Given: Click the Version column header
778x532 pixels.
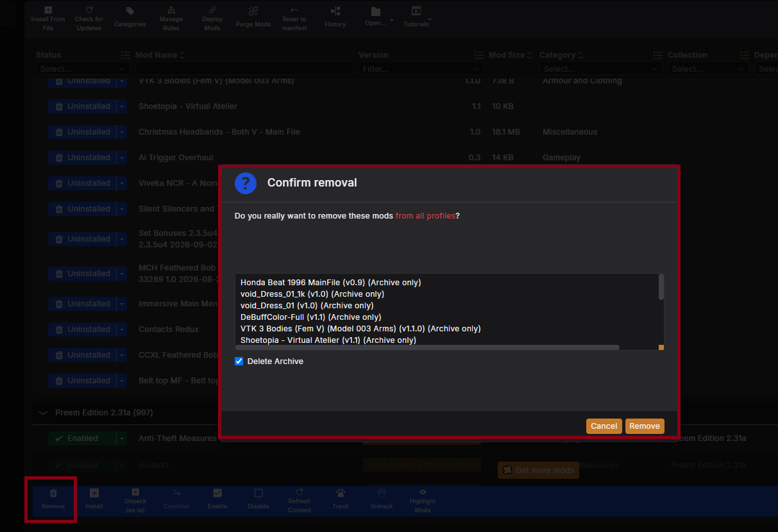Looking at the screenshot, I should (373, 55).
